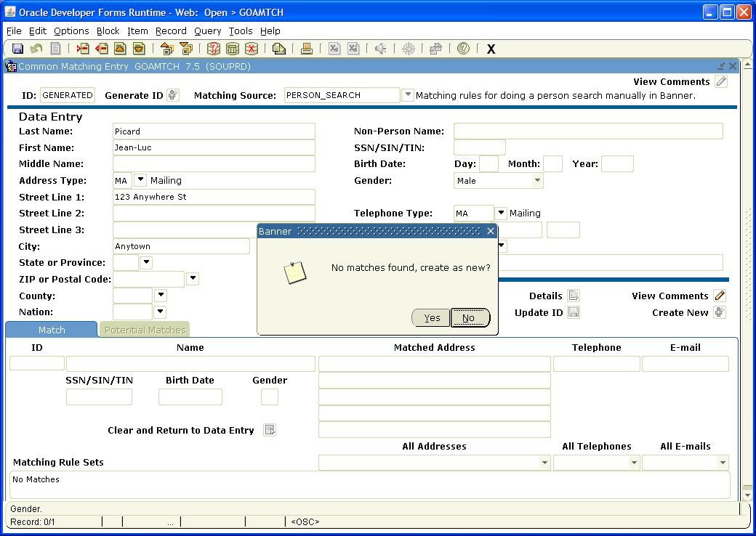Click the First Name field containing Jean-Luc

click(214, 148)
